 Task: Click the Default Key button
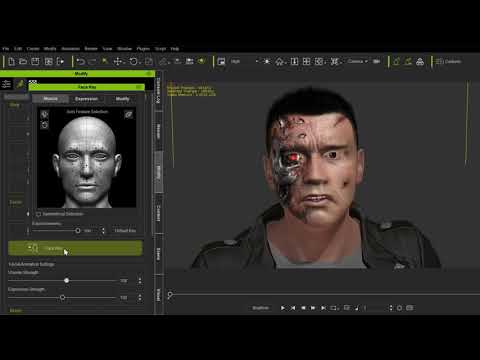point(125,231)
